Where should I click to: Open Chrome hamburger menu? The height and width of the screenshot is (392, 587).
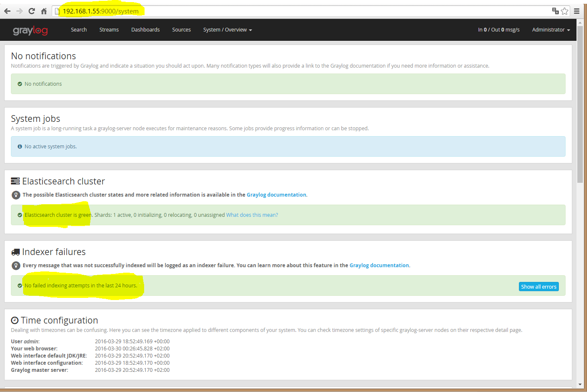(x=576, y=11)
